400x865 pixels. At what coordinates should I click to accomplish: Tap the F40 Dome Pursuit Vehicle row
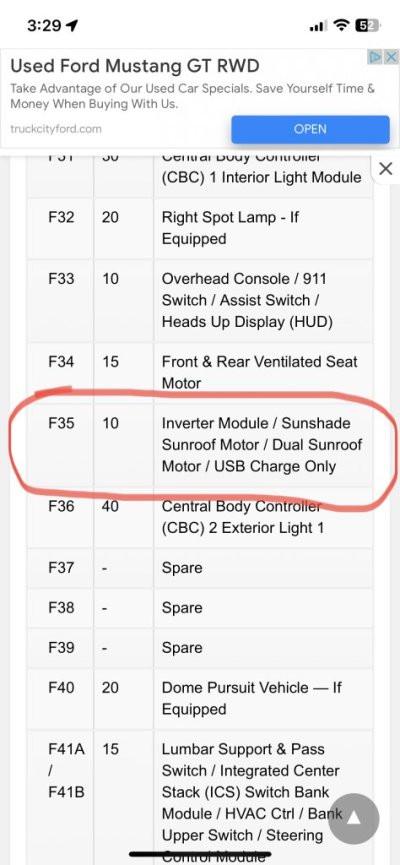(200, 698)
